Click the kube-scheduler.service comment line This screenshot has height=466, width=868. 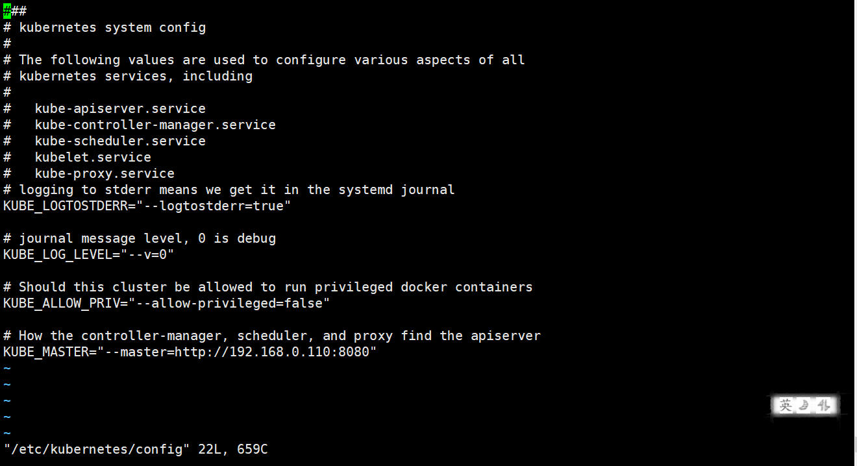[120, 141]
